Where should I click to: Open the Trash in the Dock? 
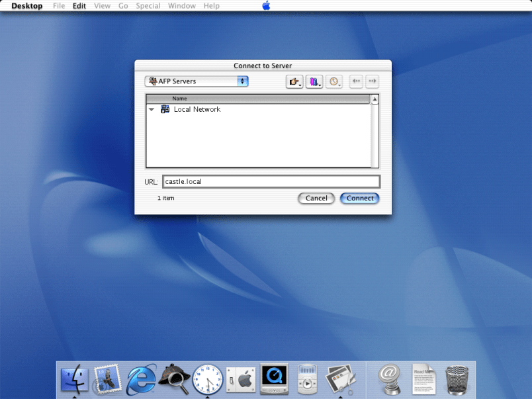457,379
